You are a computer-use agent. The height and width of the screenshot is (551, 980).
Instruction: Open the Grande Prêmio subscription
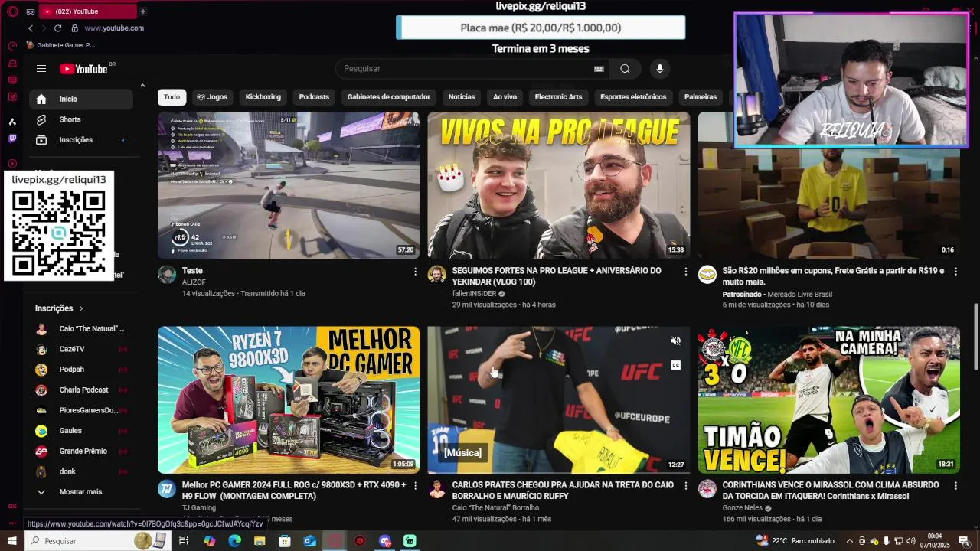point(80,452)
